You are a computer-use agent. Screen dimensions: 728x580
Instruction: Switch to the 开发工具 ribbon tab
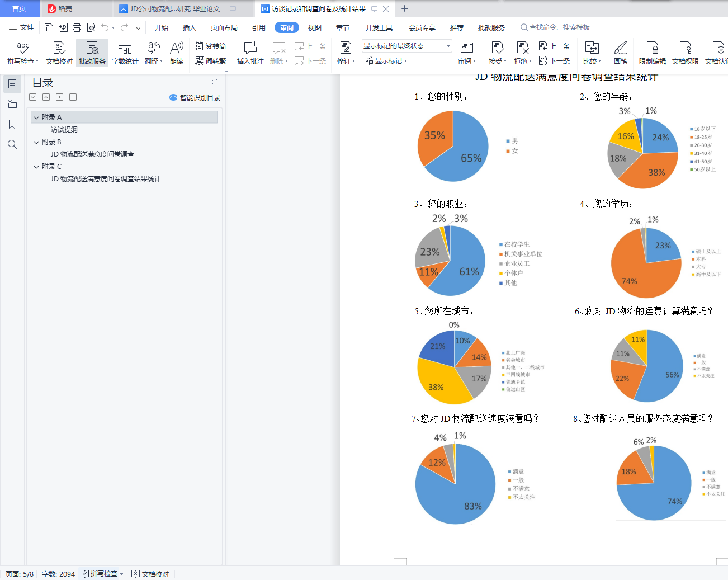tap(379, 27)
